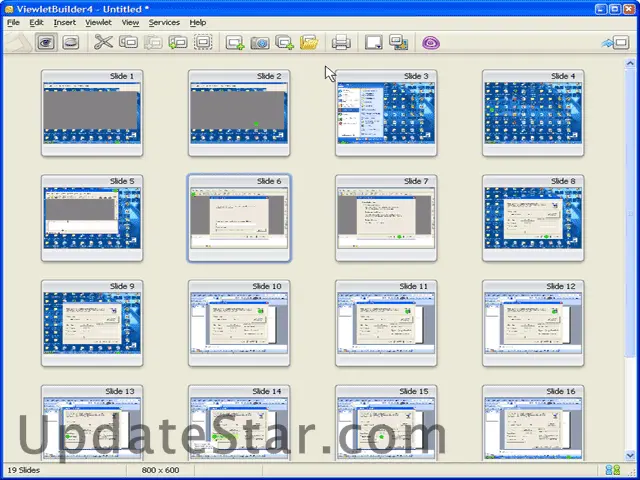The height and width of the screenshot is (480, 640).
Task: Select the Slide 4 thumbnail
Action: coord(533,113)
